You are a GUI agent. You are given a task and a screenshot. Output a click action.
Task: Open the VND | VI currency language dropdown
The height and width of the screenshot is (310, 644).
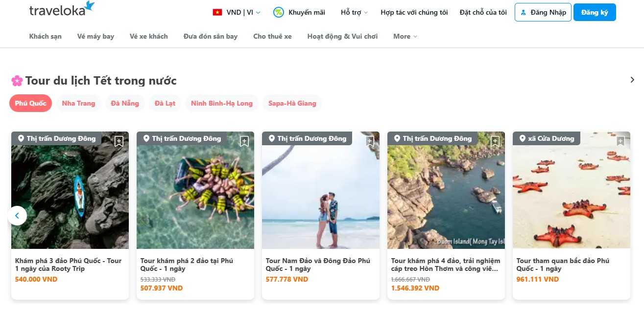[x=237, y=12]
